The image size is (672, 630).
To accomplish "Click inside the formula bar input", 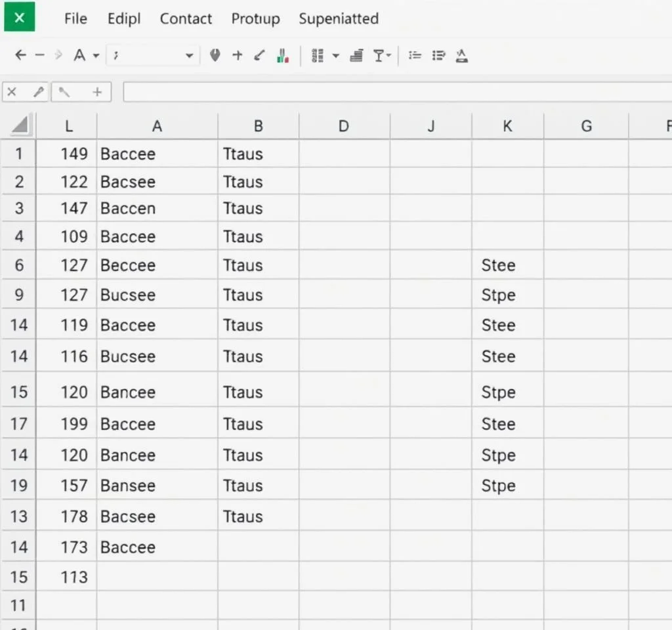I will click(x=394, y=93).
